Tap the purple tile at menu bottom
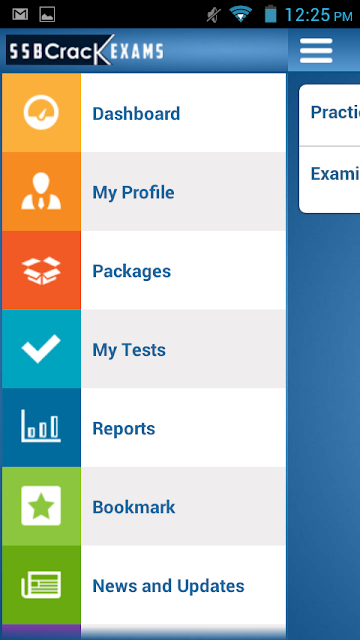This screenshot has height=640, width=360. (x=41, y=632)
